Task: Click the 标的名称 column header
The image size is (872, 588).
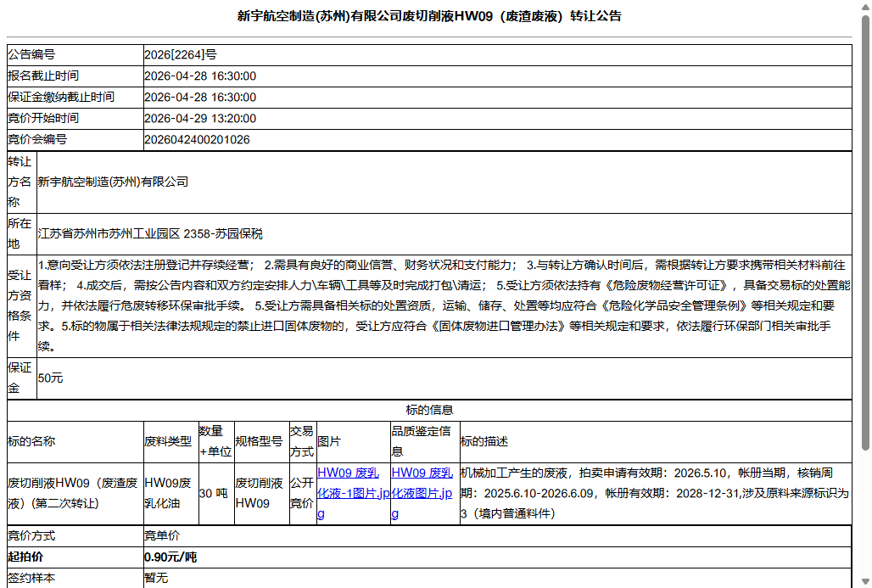Action: pos(75,442)
